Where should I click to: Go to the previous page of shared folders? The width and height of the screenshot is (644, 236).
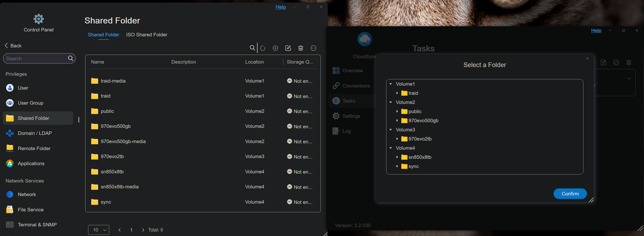pos(119,230)
